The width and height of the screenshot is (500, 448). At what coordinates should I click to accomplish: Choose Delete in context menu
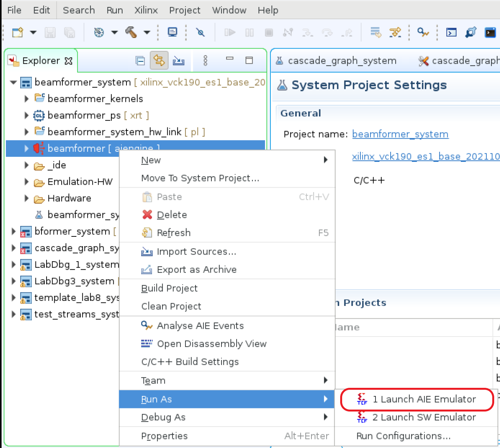227,215
